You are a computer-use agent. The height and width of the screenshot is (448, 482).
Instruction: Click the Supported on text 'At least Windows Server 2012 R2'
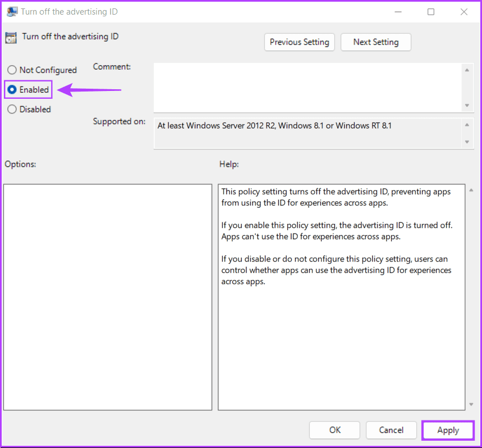(x=217, y=126)
